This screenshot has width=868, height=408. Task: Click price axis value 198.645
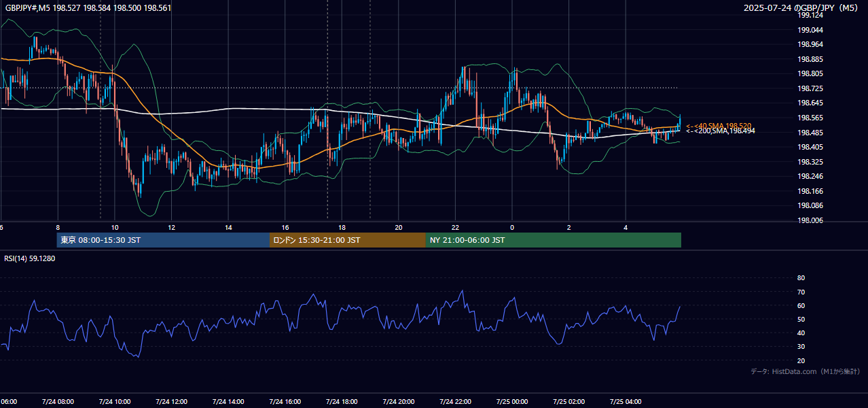(x=810, y=103)
